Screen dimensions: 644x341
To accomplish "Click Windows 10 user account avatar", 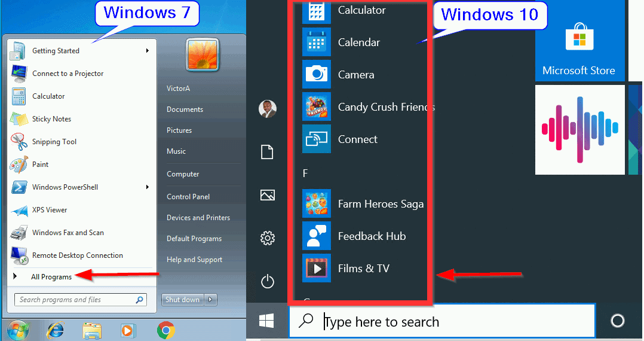I will coord(268,109).
